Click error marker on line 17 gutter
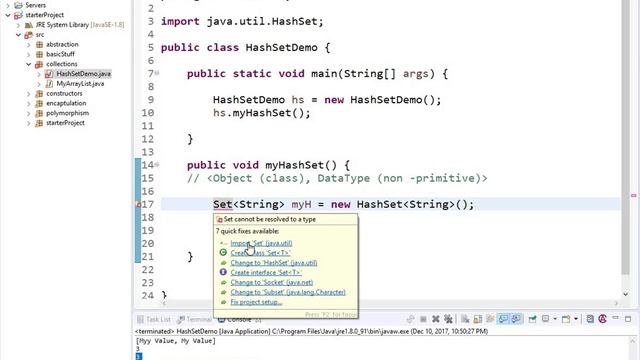This screenshot has width=640, height=360. pyautogui.click(x=138, y=204)
